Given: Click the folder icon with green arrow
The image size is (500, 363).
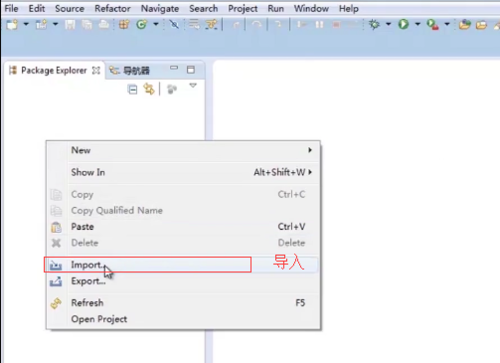Looking at the screenshot, I should click(x=464, y=25).
